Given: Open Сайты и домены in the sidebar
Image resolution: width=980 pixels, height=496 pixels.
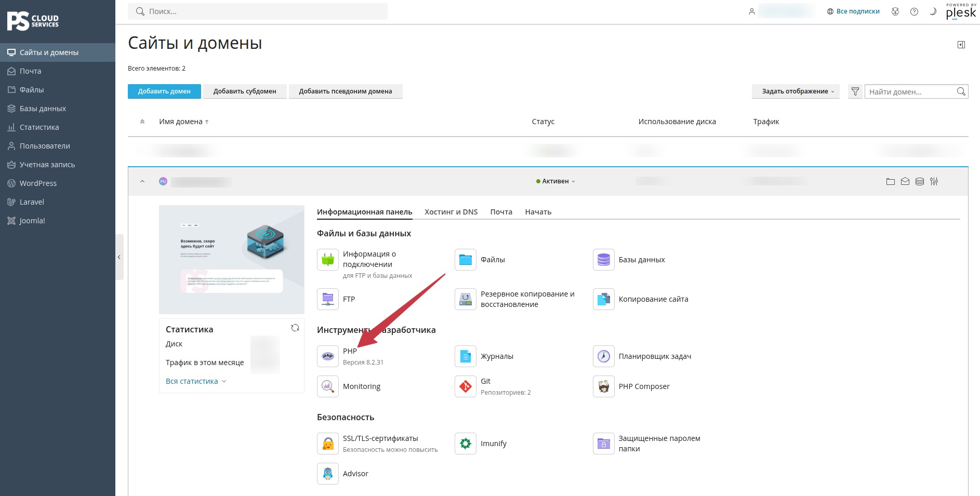Looking at the screenshot, I should point(58,52).
